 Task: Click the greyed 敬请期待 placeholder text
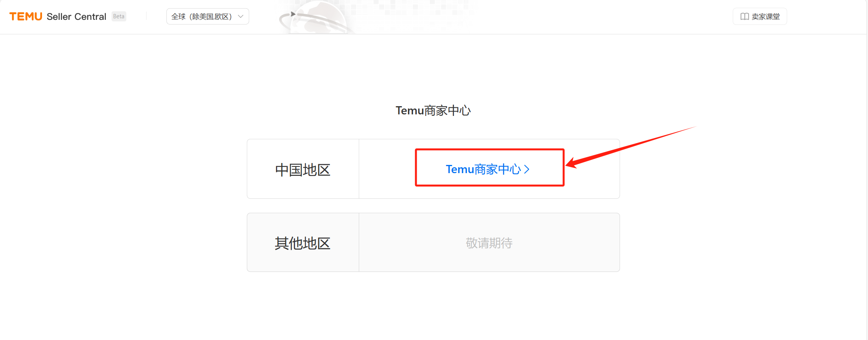coord(489,243)
